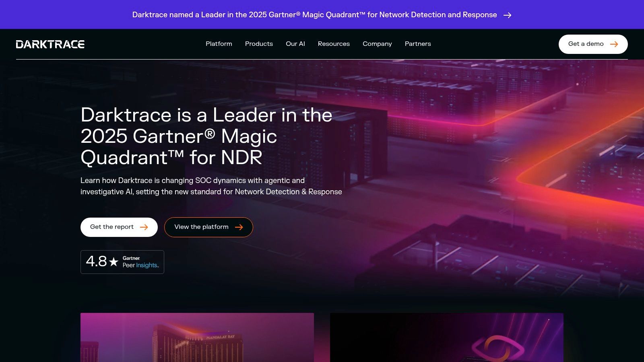Open the eye graphic card thumbnail
This screenshot has height=362, width=644.
[447, 337]
